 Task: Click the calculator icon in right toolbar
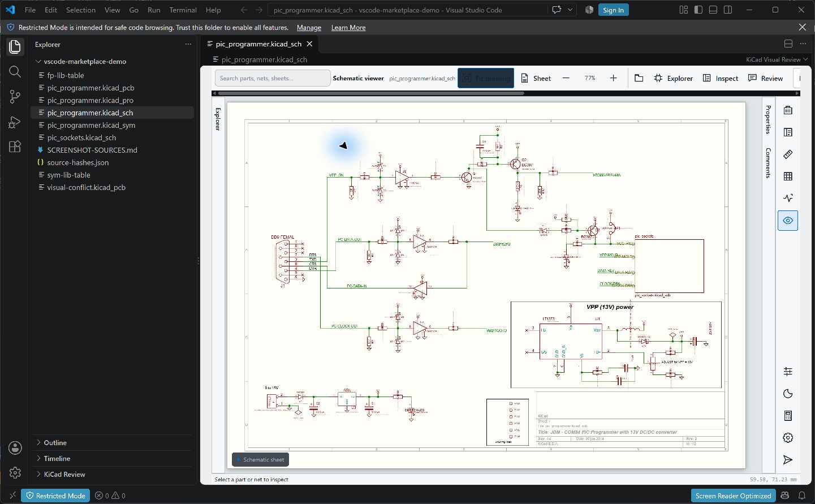click(788, 416)
